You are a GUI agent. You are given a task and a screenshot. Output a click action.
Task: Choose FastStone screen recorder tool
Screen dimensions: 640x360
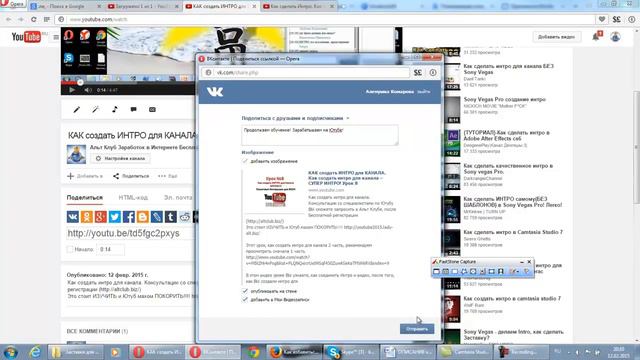click(501, 271)
